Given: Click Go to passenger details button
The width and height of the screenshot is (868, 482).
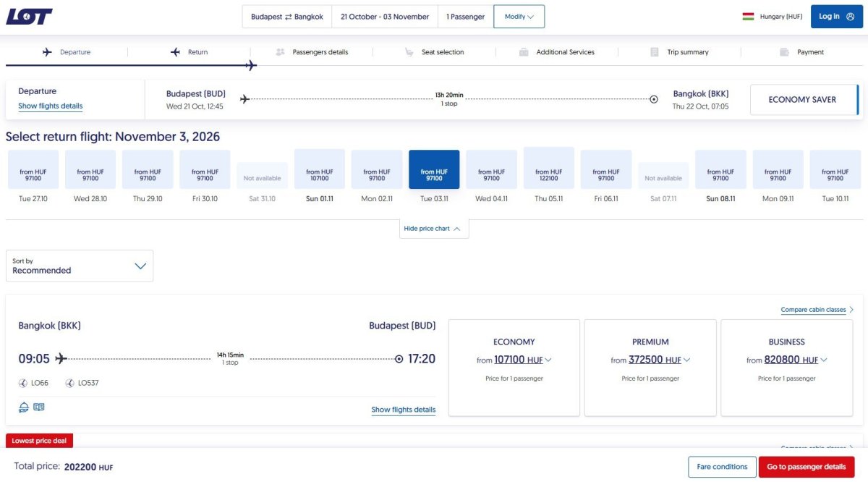Looking at the screenshot, I should click(x=807, y=467).
